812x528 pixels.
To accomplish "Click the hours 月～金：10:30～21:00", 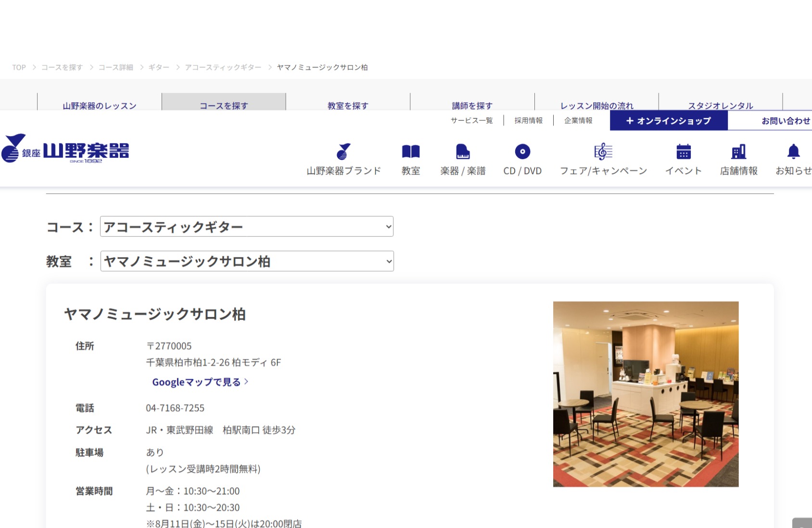I will point(192,491).
